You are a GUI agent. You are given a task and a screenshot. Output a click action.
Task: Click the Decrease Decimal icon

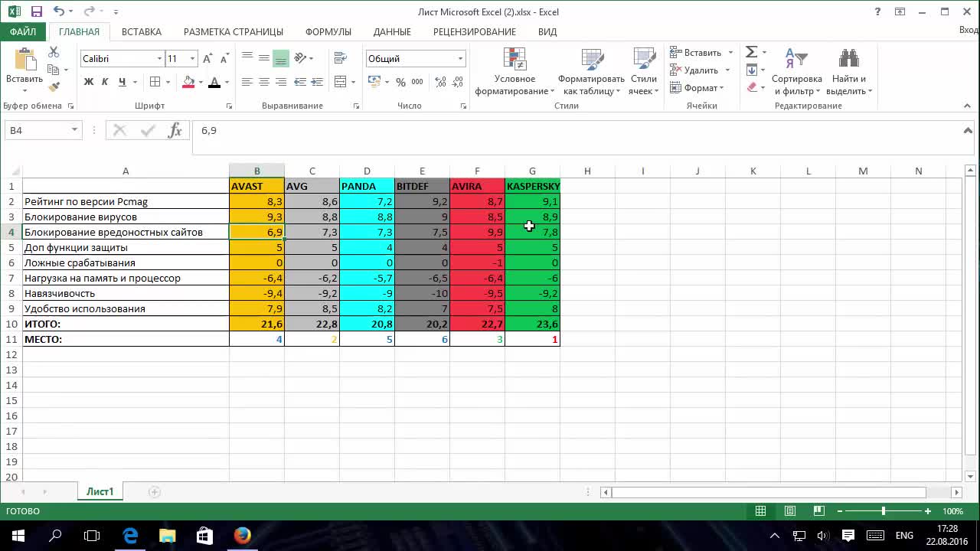point(457,82)
